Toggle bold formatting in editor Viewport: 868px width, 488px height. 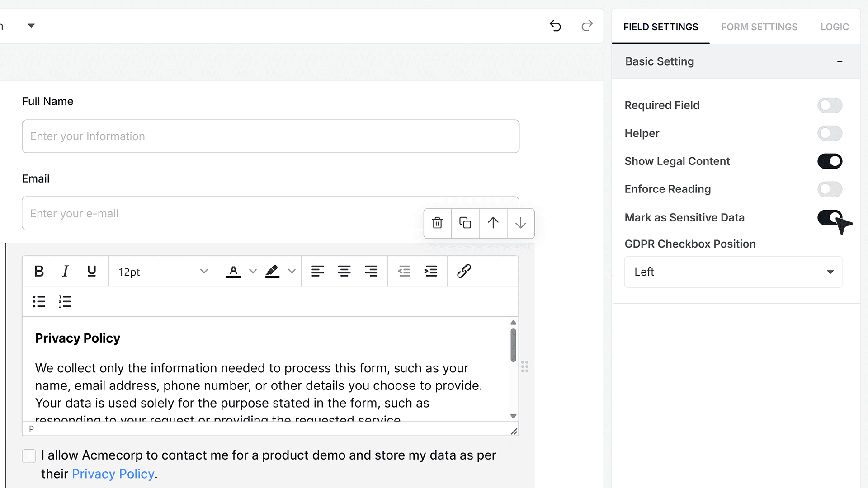[x=39, y=271]
